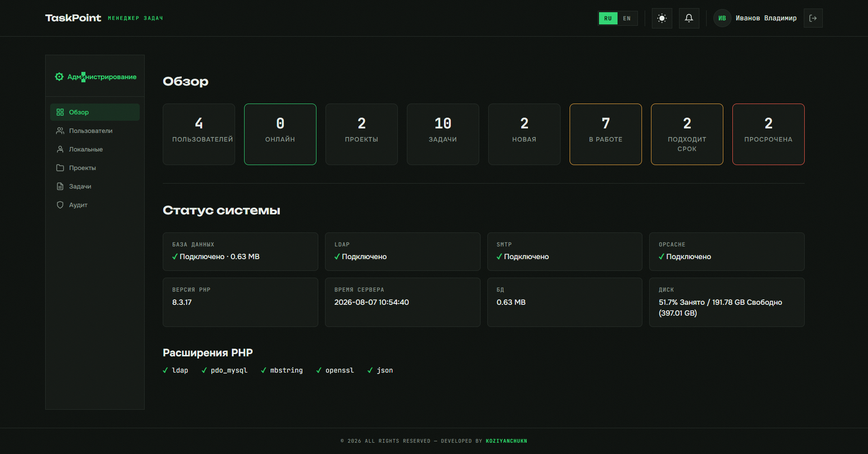Click the mbstring extension checkmark
Screen dimensions: 868x454
pyautogui.click(x=264, y=370)
